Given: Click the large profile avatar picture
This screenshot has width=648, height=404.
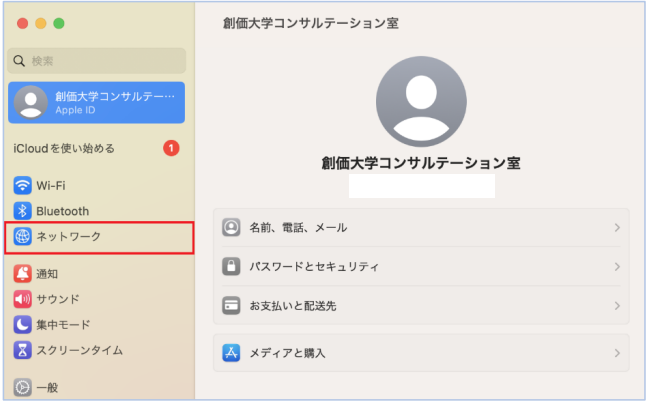Looking at the screenshot, I should pyautogui.click(x=421, y=102).
